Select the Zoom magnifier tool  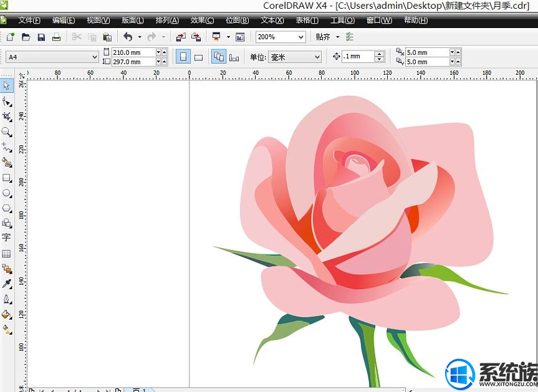pos(7,132)
